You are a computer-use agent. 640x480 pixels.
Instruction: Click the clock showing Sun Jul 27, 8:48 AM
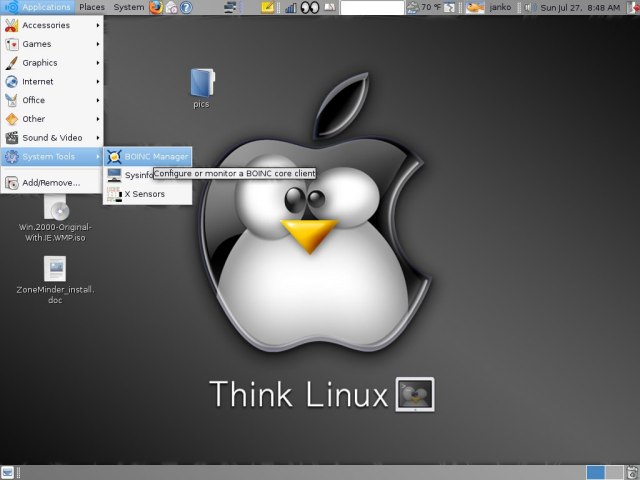tap(580, 7)
